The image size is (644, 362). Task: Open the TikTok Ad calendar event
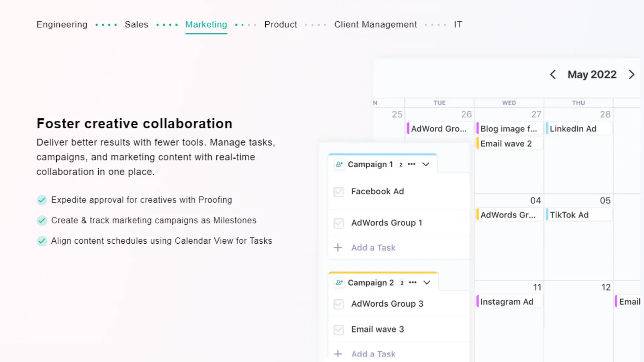click(x=579, y=215)
